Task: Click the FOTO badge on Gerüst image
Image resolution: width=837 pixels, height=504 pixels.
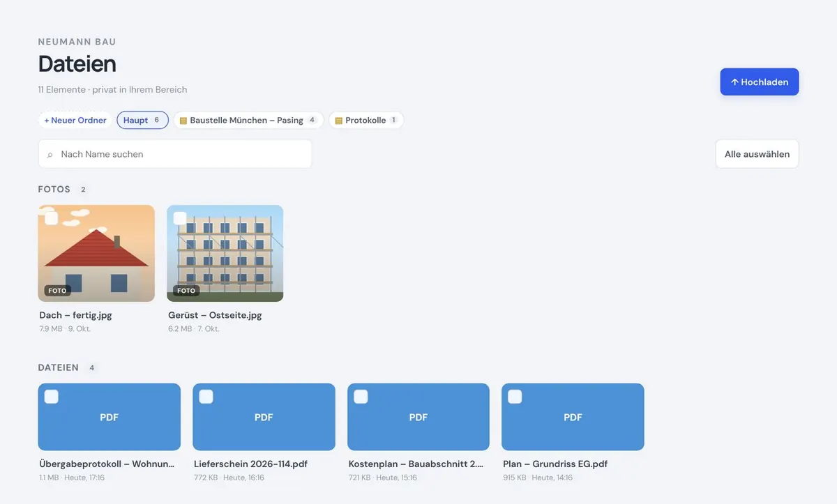Action: (186, 291)
